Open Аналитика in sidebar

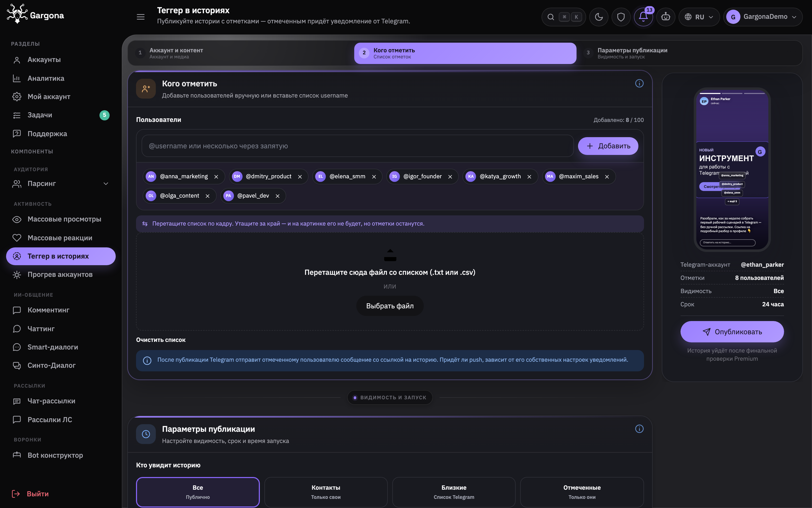pyautogui.click(x=61, y=78)
